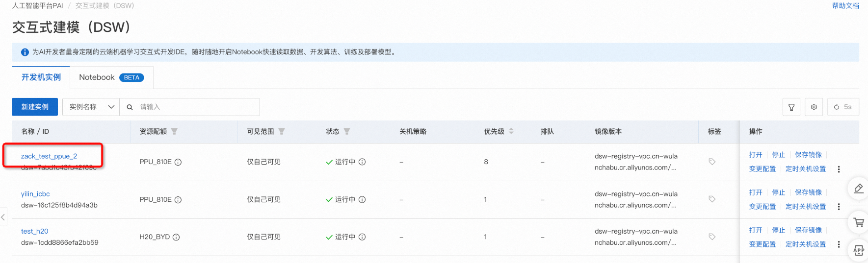Click 镜像版本 column header
868x263 pixels.
pyautogui.click(x=608, y=131)
